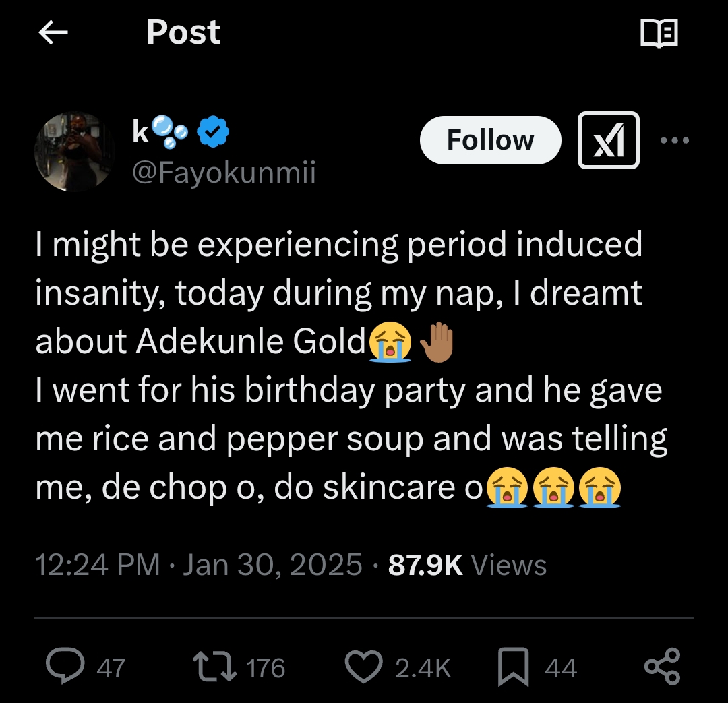
Task: Open the Grok xAI icon
Action: pos(608,140)
